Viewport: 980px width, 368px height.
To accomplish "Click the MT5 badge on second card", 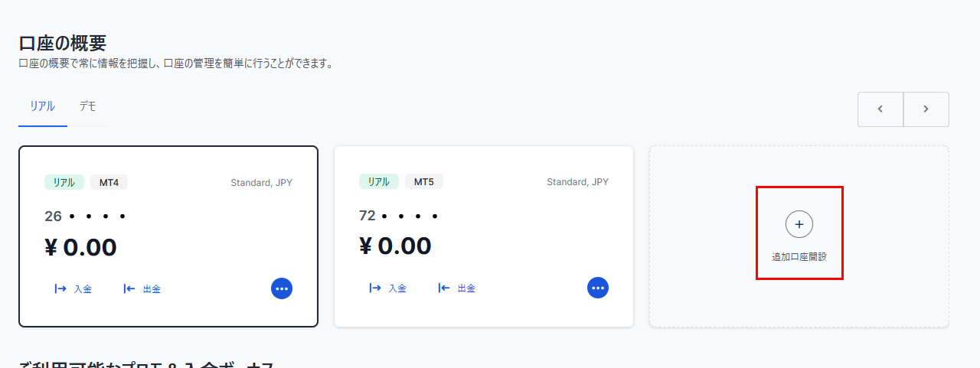I will coord(424,182).
